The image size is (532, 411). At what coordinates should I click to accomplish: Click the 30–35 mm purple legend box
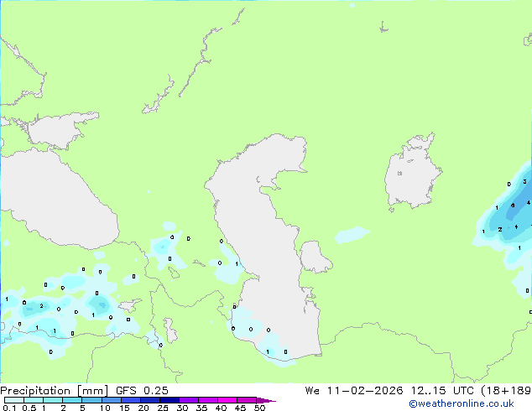[x=188, y=400]
